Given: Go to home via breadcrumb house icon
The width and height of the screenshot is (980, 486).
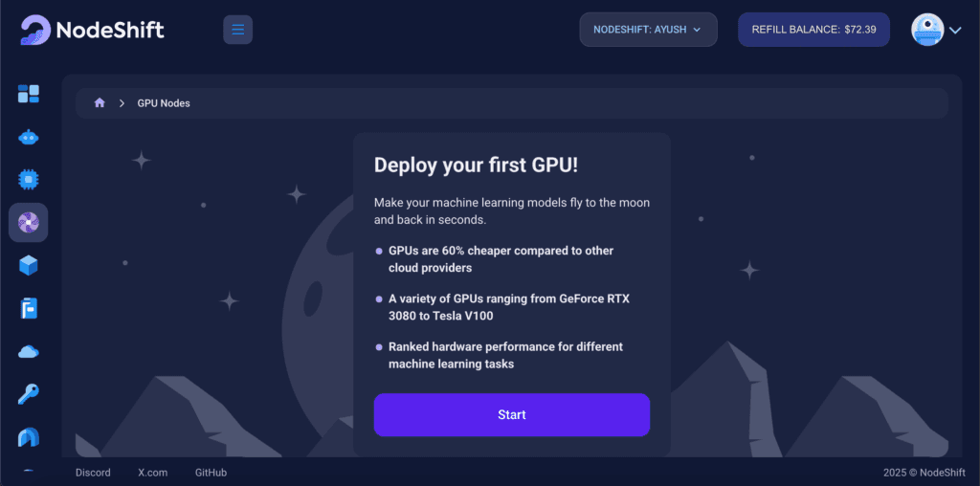Looking at the screenshot, I should pyautogui.click(x=100, y=103).
